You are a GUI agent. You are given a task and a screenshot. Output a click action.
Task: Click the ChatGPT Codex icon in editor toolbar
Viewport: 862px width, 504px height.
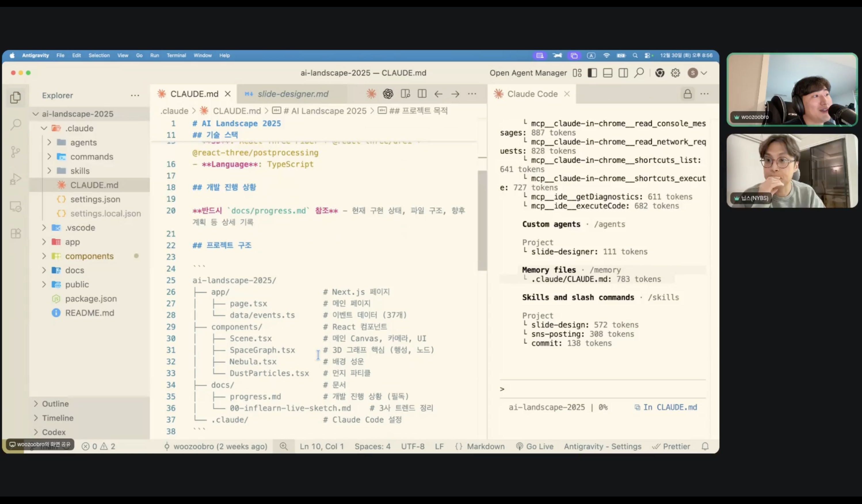(388, 94)
